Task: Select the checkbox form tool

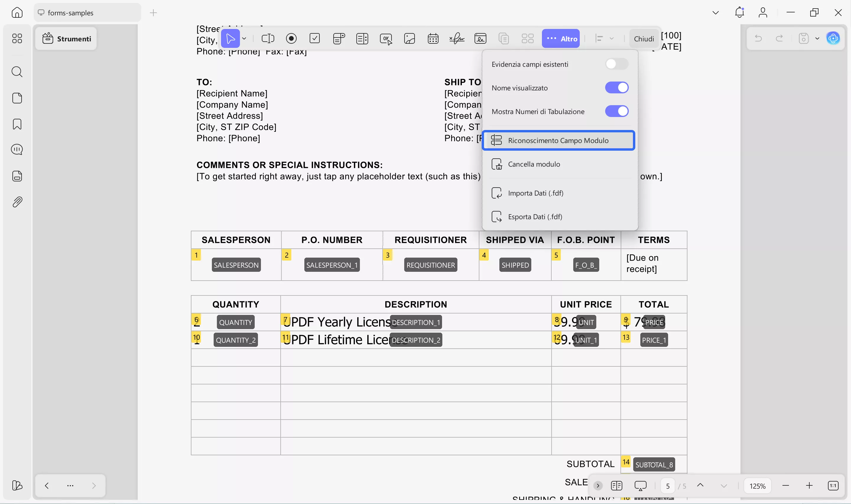Action: pyautogui.click(x=314, y=38)
